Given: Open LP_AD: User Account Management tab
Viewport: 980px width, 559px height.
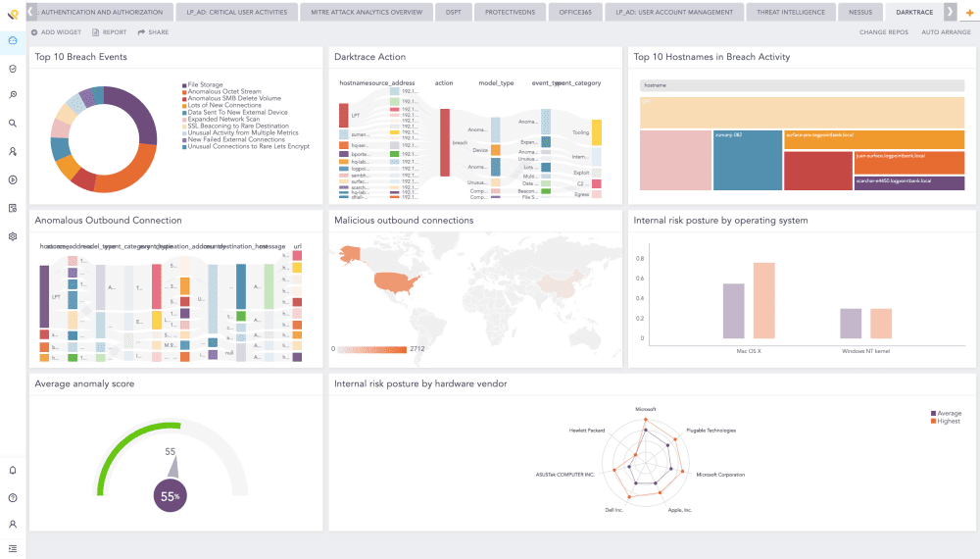Looking at the screenshot, I should point(674,12).
